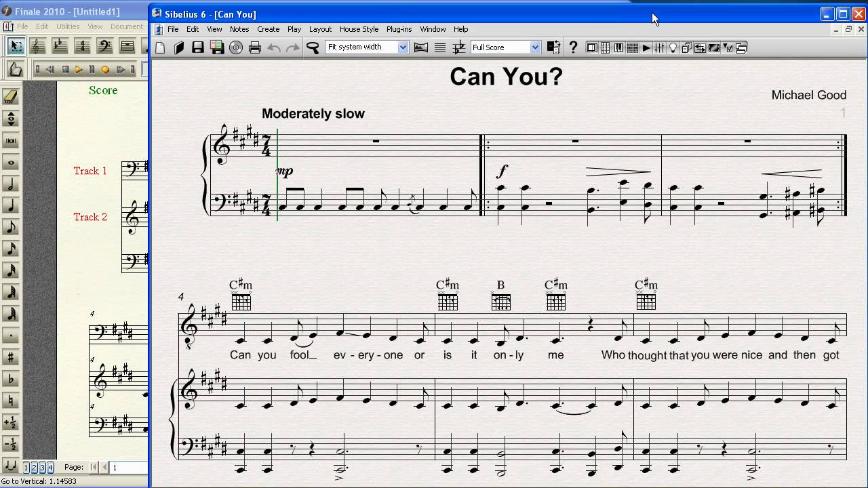Switch to layer 3 in Finale

[43, 468]
